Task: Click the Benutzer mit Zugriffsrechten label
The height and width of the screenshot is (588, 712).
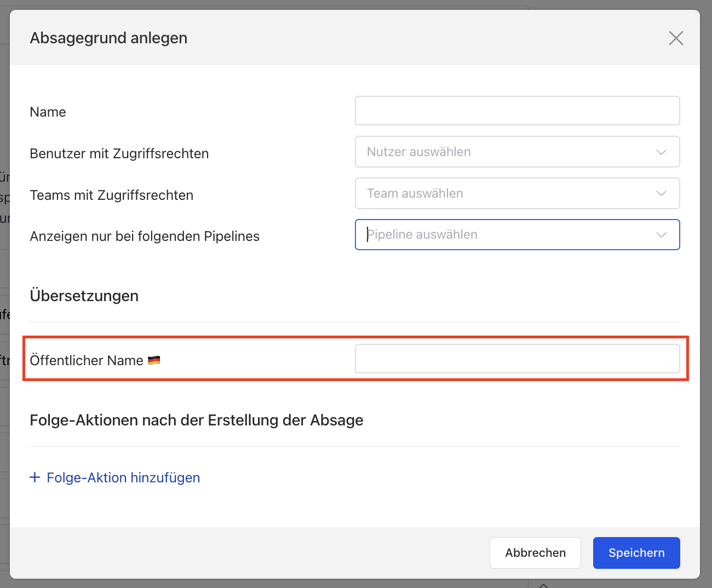Action: click(x=119, y=153)
